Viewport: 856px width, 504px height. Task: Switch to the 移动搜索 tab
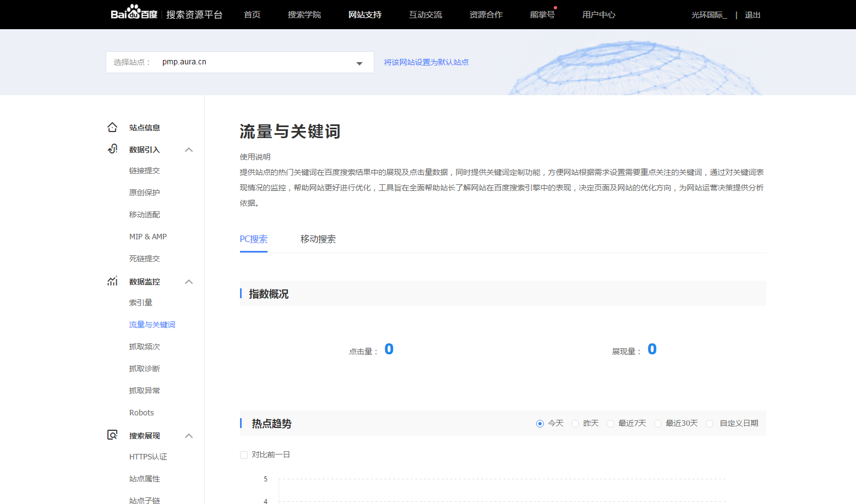click(x=318, y=239)
